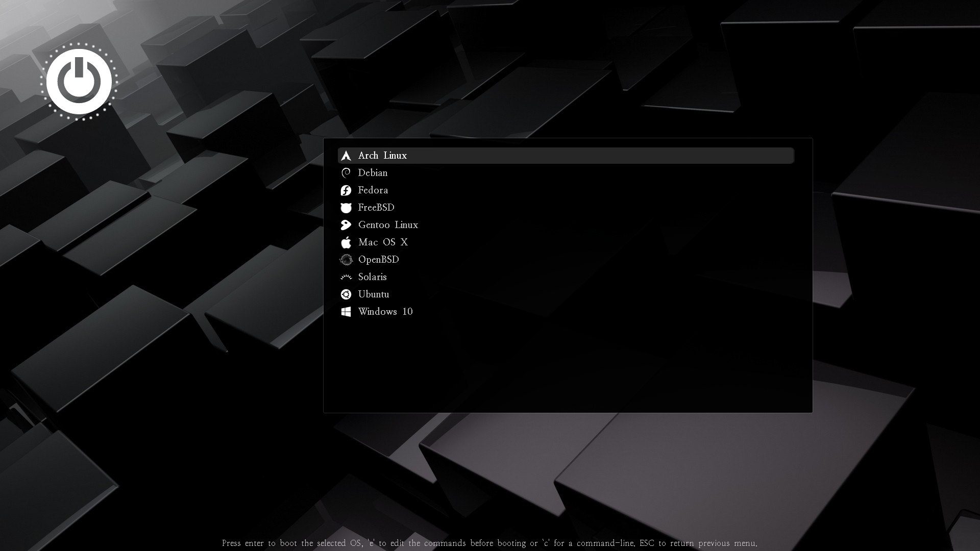This screenshot has height=551, width=980.
Task: Click the OpenBSD pufferfish icon
Action: [x=346, y=260]
